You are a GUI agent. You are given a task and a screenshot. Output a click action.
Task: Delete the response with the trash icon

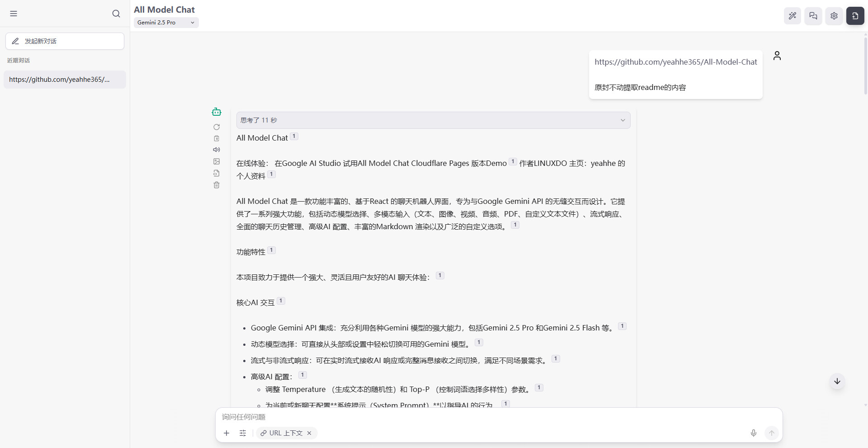coord(217,185)
